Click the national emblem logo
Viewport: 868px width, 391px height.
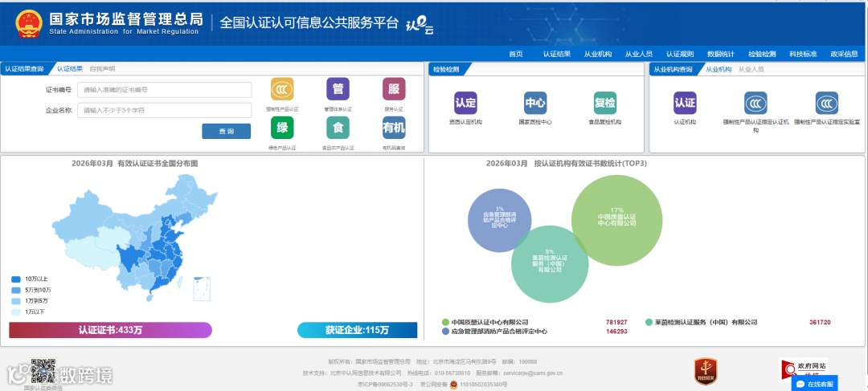point(29,24)
